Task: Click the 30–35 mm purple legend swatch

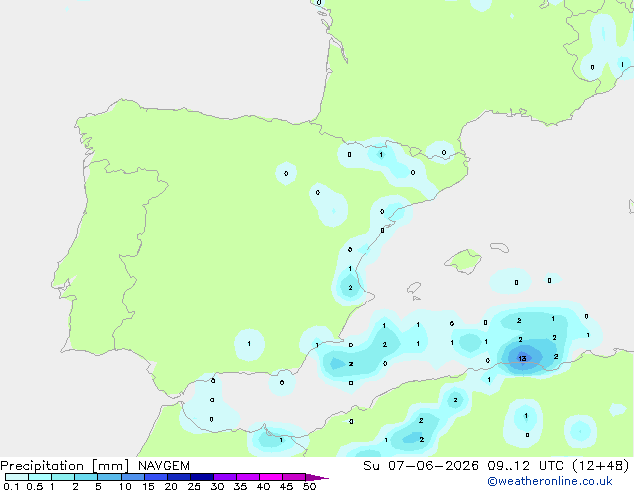Action: coord(225,477)
